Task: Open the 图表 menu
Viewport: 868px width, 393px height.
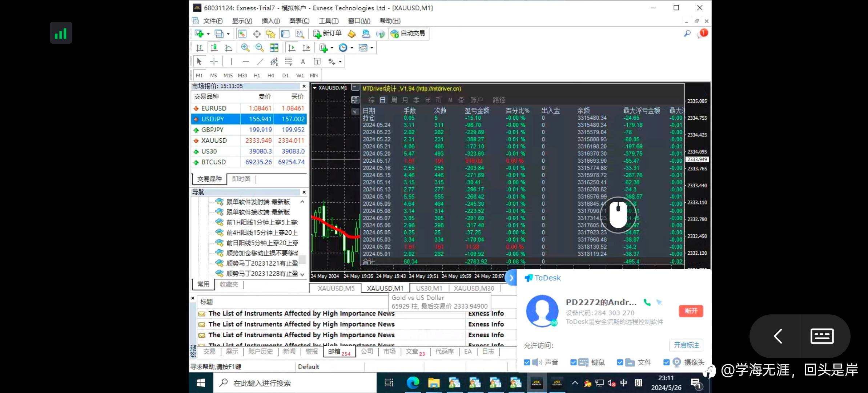Action: (299, 21)
